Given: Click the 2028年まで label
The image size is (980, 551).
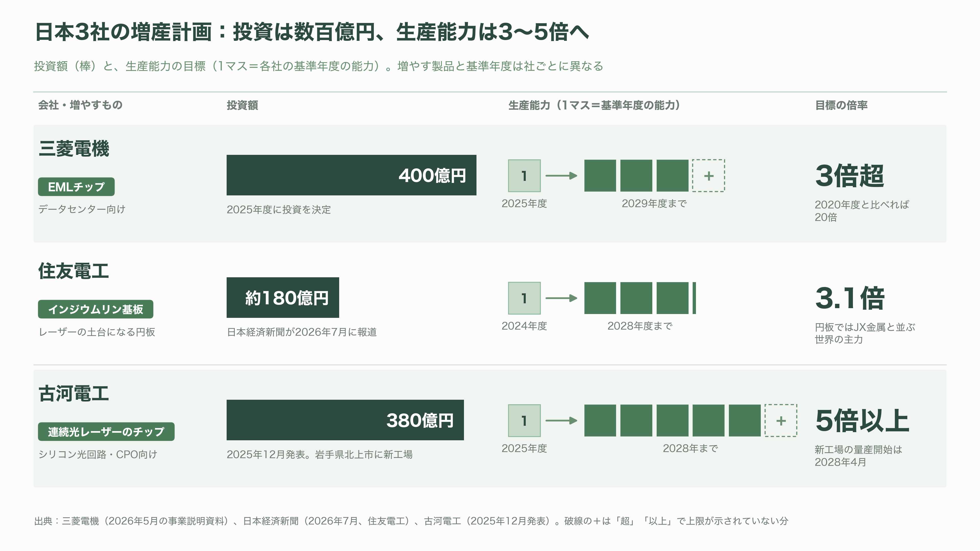Looking at the screenshot, I should [x=691, y=448].
